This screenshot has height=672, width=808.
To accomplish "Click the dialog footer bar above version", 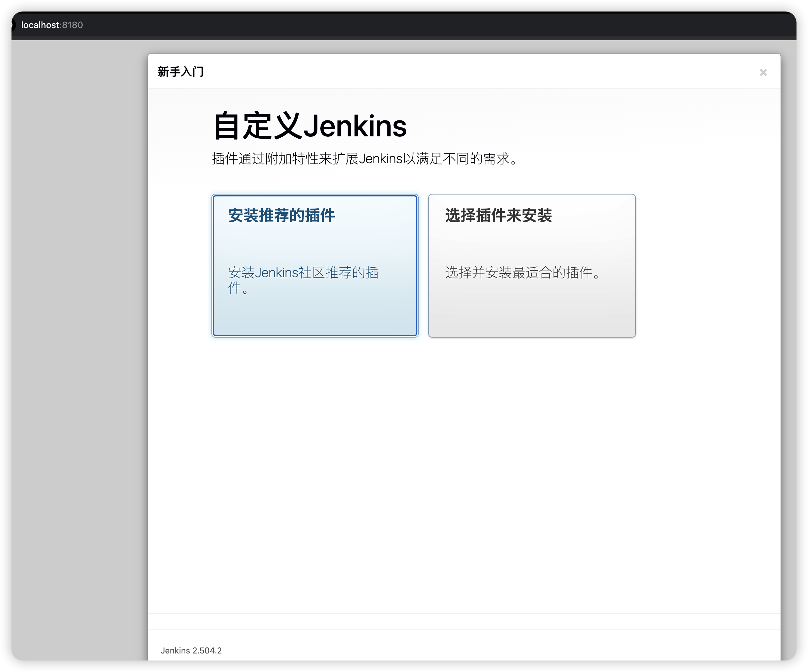I will click(464, 622).
